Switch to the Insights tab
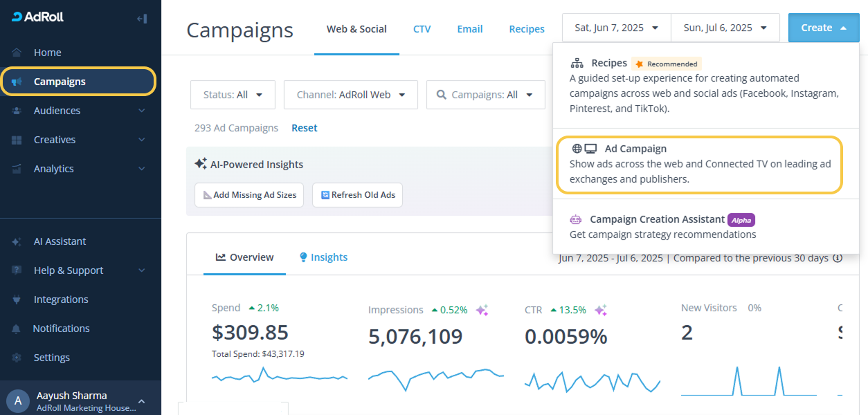Screen dimensions: 868x415 click(x=323, y=257)
